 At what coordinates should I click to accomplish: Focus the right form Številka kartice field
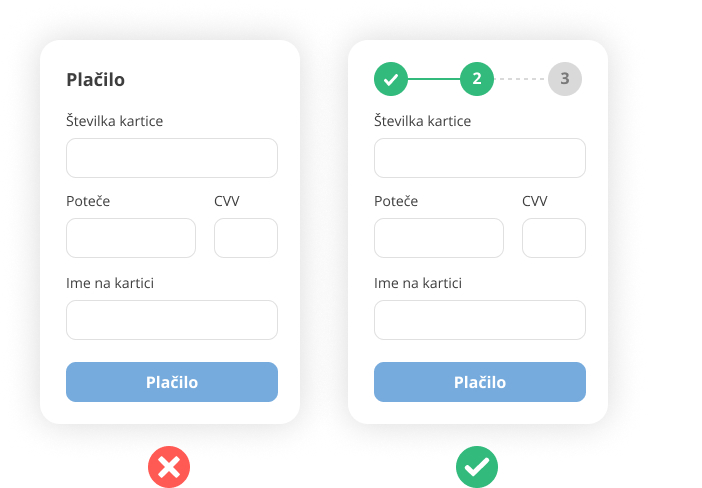tap(480, 158)
